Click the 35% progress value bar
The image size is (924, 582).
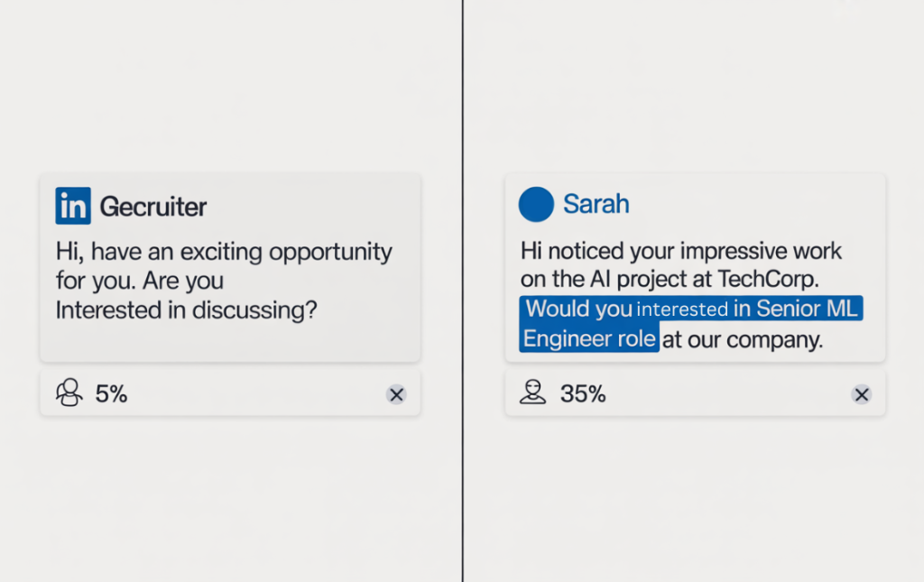click(582, 393)
